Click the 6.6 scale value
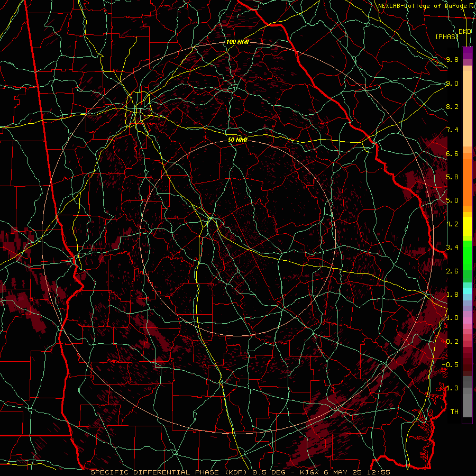476x476 pixels. point(452,153)
